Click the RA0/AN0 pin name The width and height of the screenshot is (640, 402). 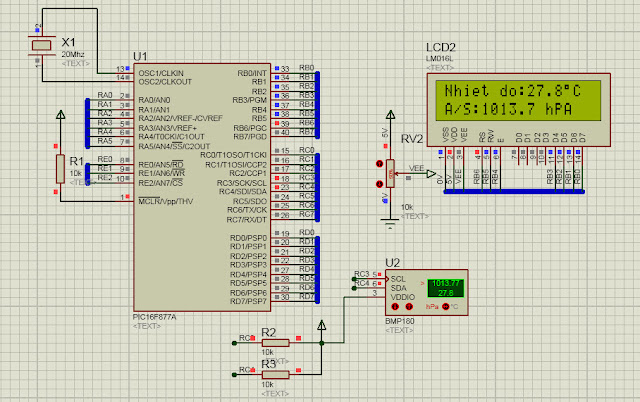pos(154,100)
